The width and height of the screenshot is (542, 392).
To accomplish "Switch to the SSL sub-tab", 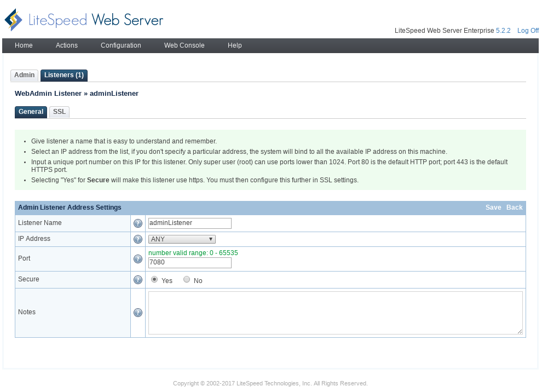I will [x=59, y=112].
